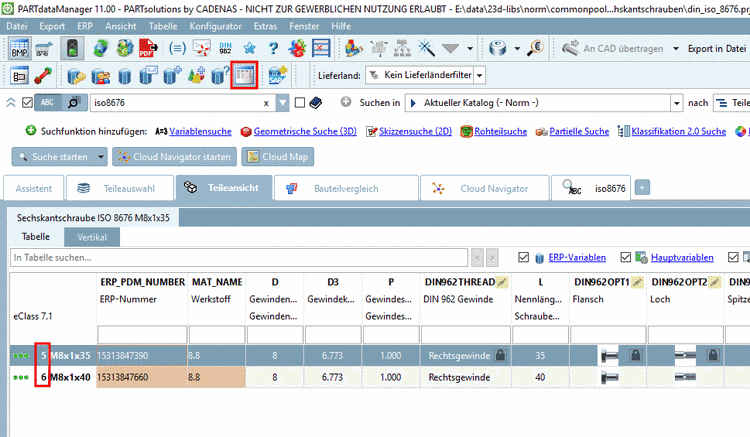Click the database with key icon
The width and height of the screenshot is (750, 437).
click(x=77, y=76)
